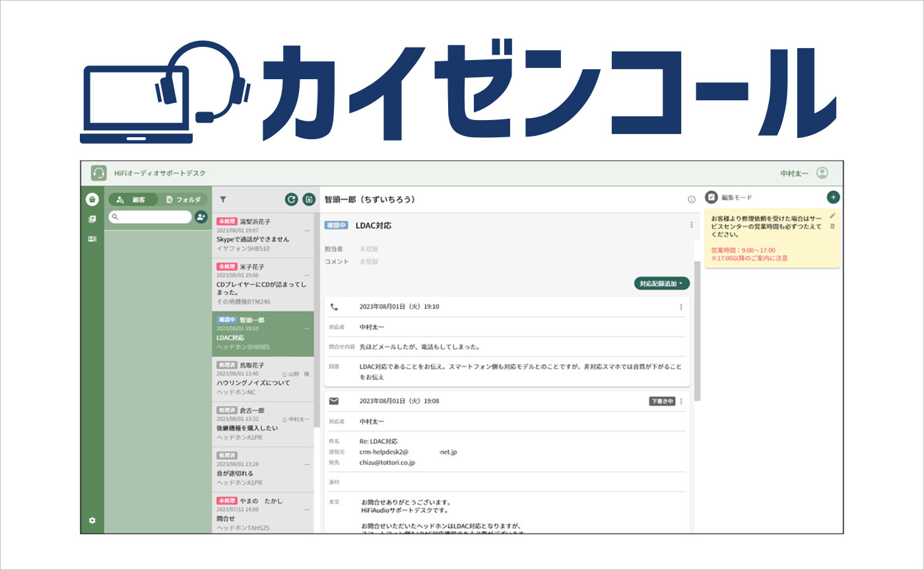Switch to the 顧客 tab

tap(133, 199)
